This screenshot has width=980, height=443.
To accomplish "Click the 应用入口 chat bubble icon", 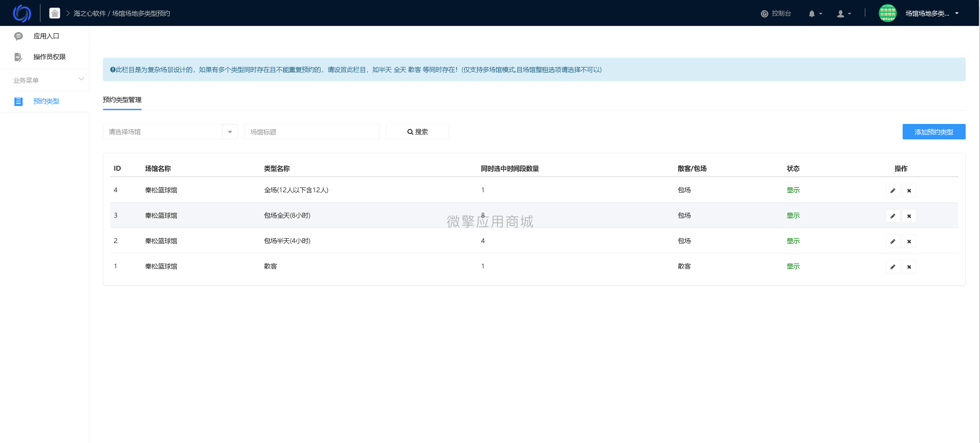I will 18,36.
